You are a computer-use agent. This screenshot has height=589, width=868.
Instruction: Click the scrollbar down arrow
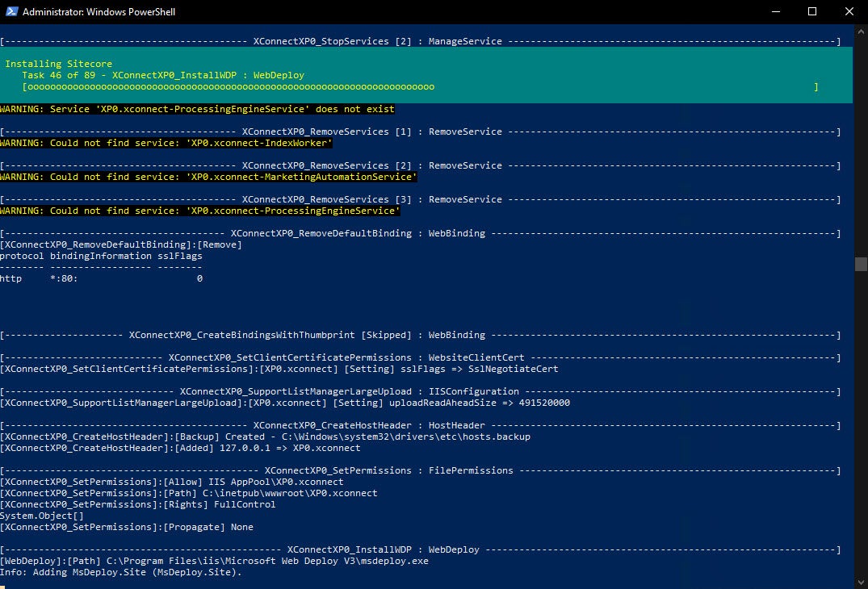860,580
